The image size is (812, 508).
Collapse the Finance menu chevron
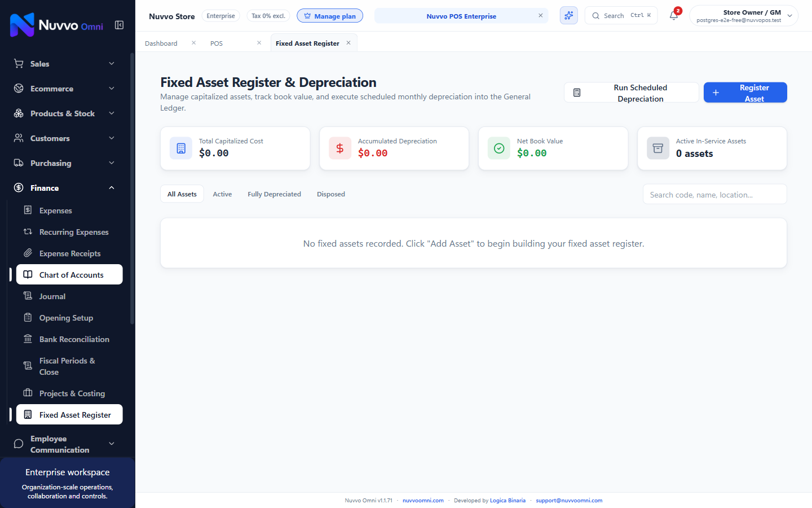click(112, 188)
